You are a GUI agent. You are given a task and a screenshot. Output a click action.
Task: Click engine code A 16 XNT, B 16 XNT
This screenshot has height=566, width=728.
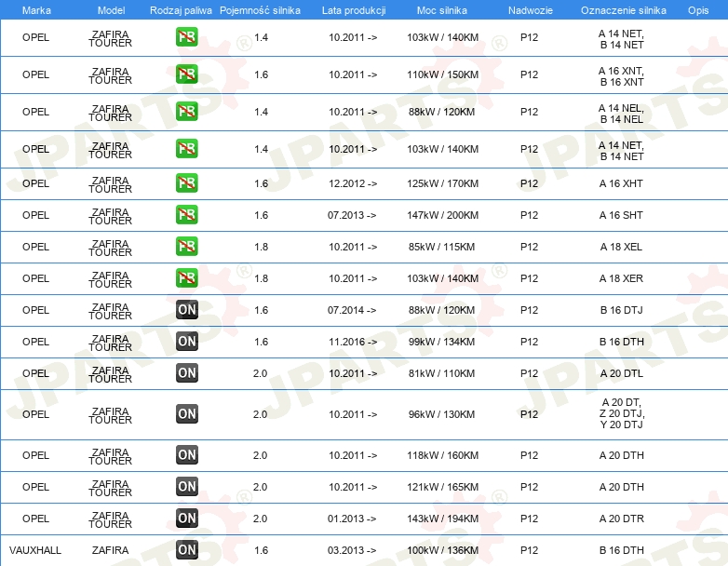pos(621,76)
